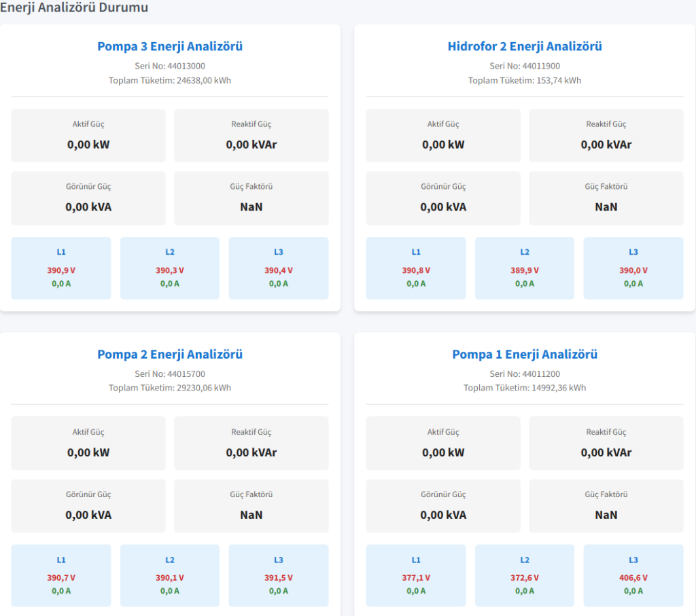Select Pompa 3 Aktif Güç tile
This screenshot has width=696, height=616.
click(88, 136)
